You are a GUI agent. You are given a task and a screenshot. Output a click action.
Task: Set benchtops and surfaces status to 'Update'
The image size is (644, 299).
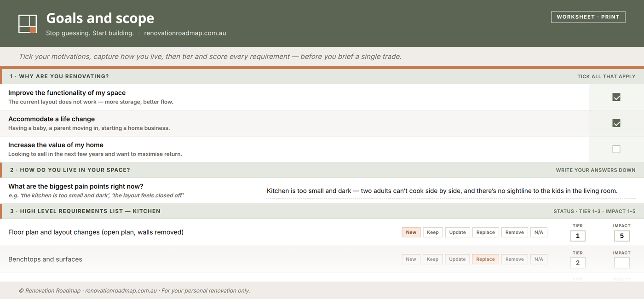tap(457, 259)
